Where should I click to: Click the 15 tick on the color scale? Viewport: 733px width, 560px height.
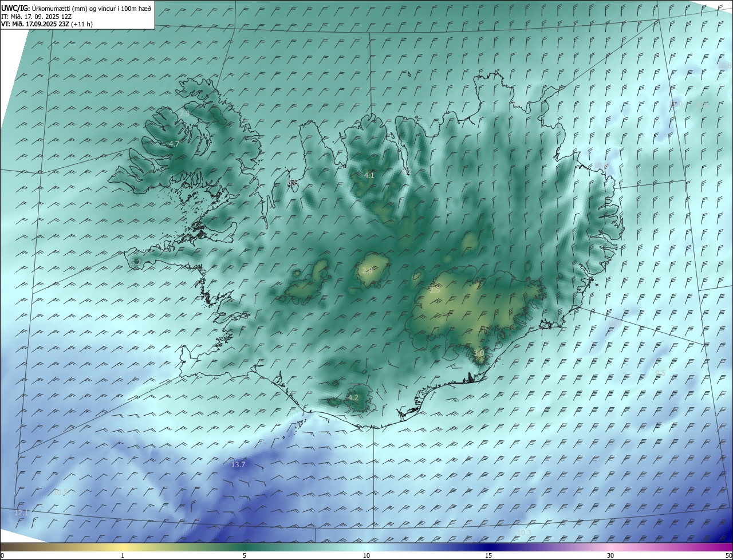488,555
